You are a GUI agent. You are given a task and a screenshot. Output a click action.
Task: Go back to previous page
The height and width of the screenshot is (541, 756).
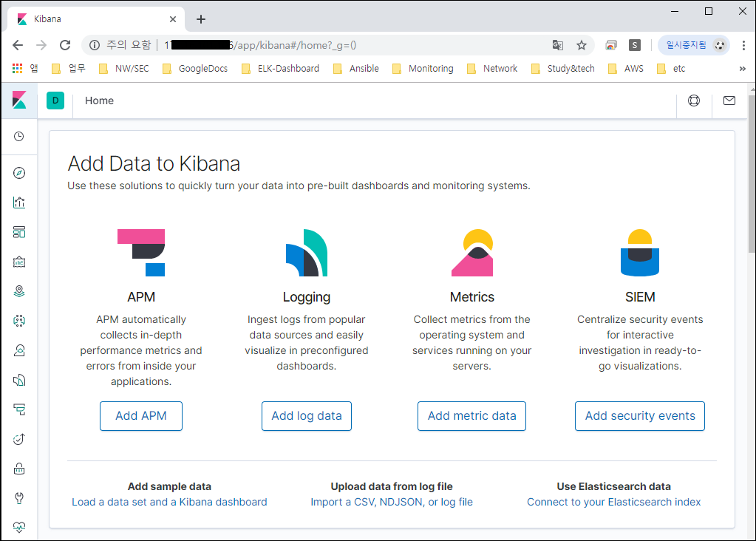click(x=18, y=45)
